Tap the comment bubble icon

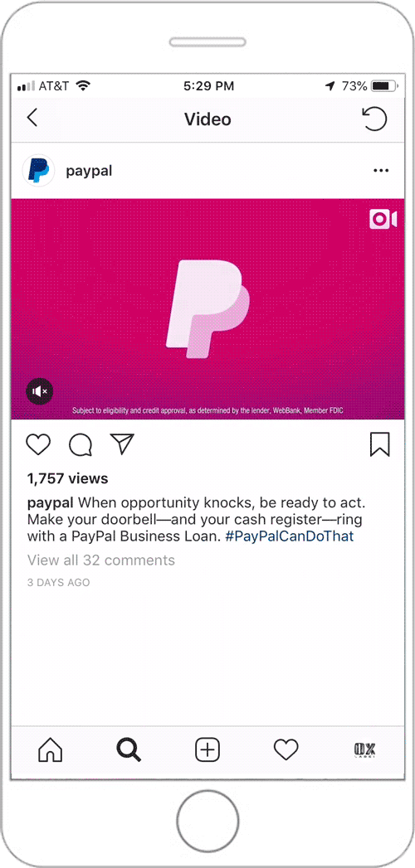(x=81, y=444)
